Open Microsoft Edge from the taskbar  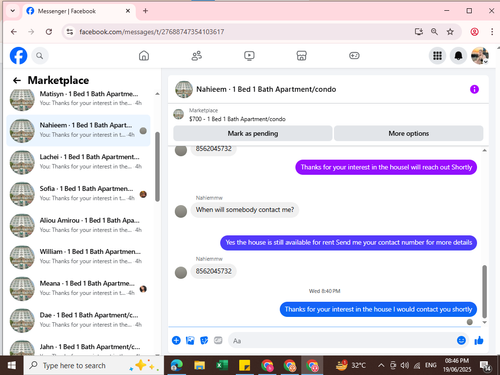click(x=177, y=365)
